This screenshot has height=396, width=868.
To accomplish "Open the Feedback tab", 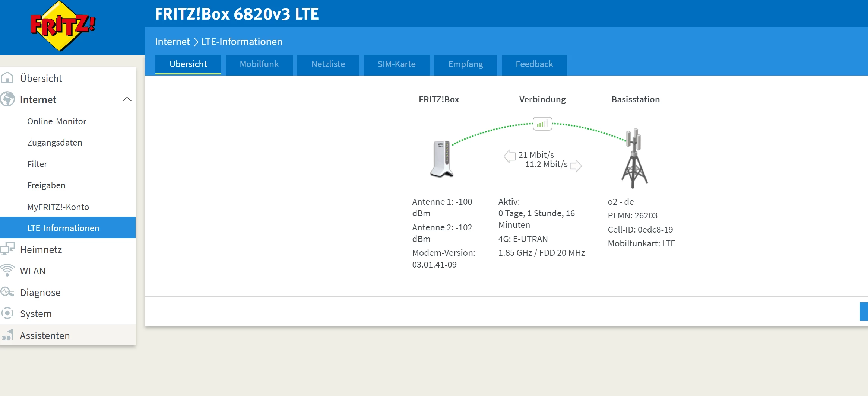I will click(x=534, y=64).
